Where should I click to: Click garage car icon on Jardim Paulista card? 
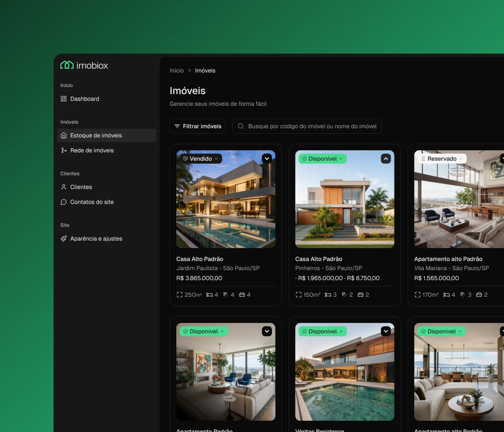(242, 295)
